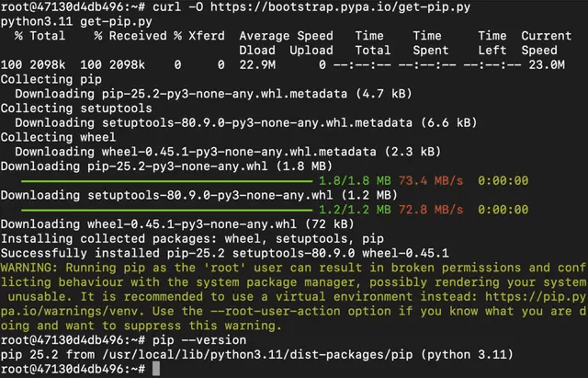Click the 'pip --version' command text

pyautogui.click(x=199, y=340)
